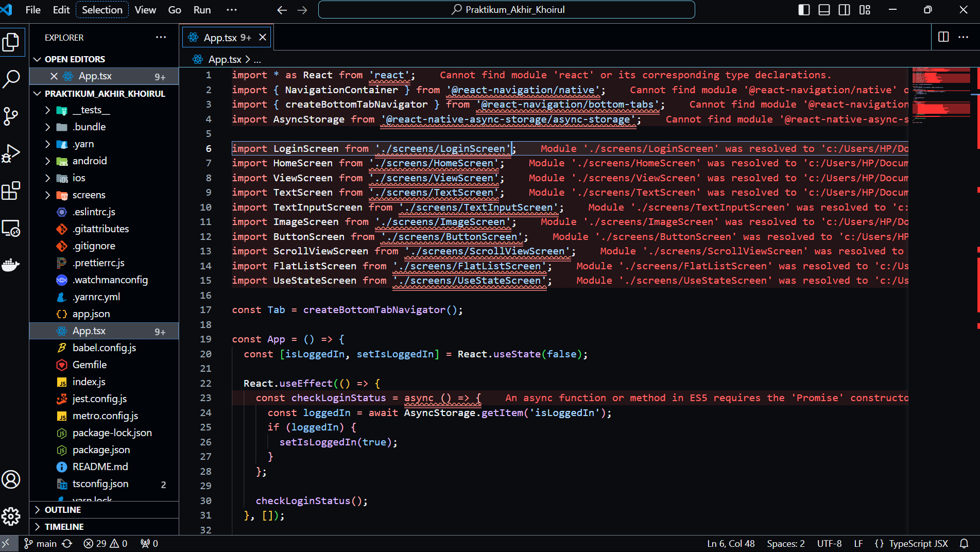Toggle the primary side bar
The height and width of the screenshot is (552, 980).
point(804,10)
